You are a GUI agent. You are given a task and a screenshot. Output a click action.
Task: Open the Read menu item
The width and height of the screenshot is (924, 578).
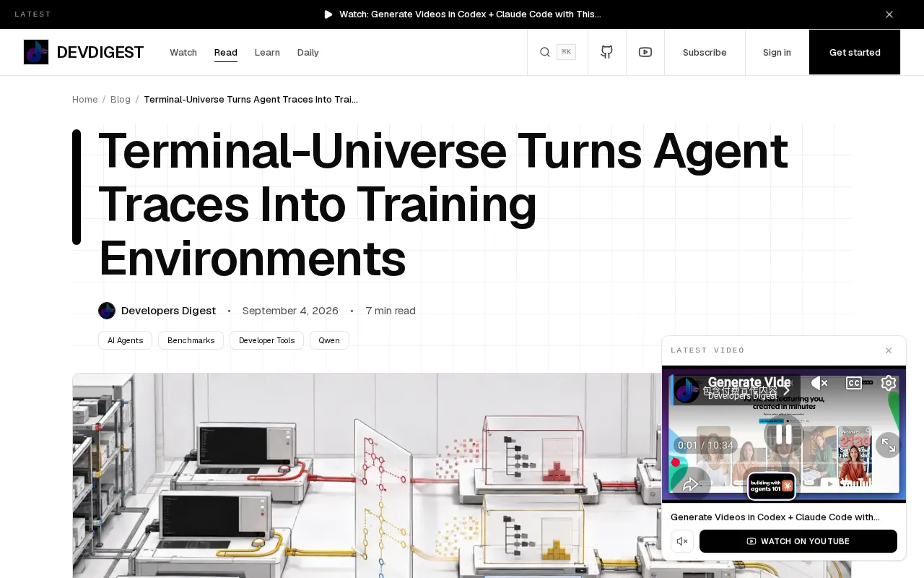[226, 53]
